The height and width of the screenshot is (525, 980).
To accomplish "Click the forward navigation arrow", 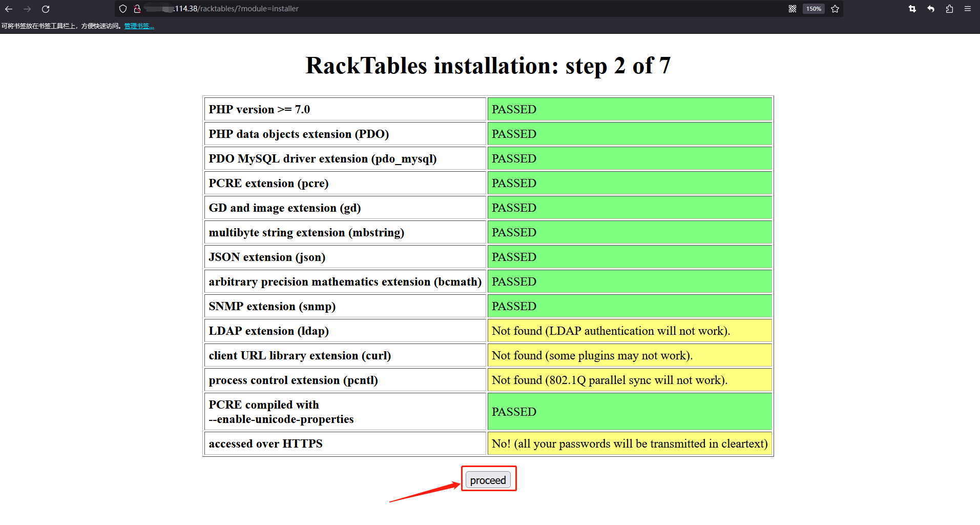I will click(27, 9).
